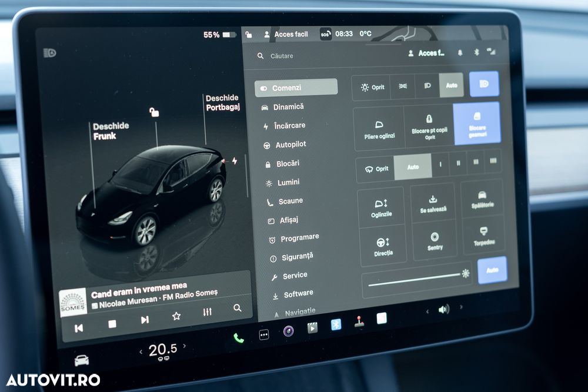Raise cabin temperature with right chevron
The image size is (588, 392).
[x=185, y=346]
